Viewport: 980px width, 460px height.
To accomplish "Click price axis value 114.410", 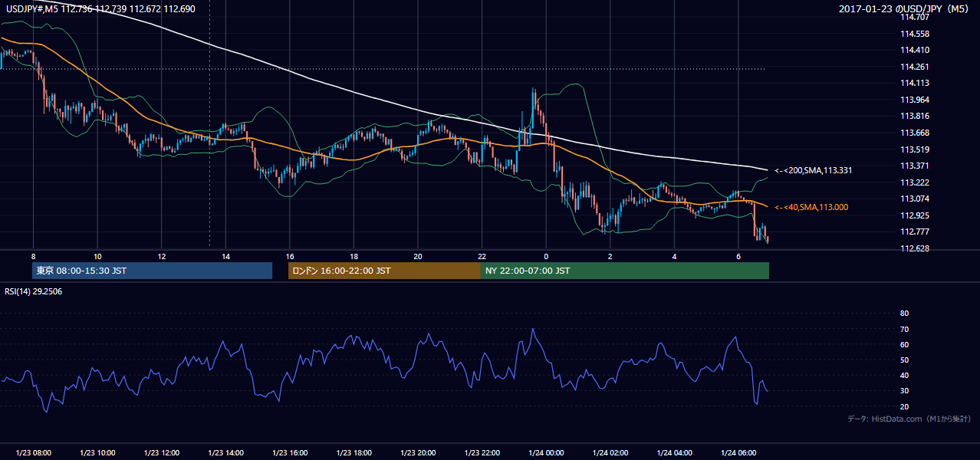I will 915,50.
